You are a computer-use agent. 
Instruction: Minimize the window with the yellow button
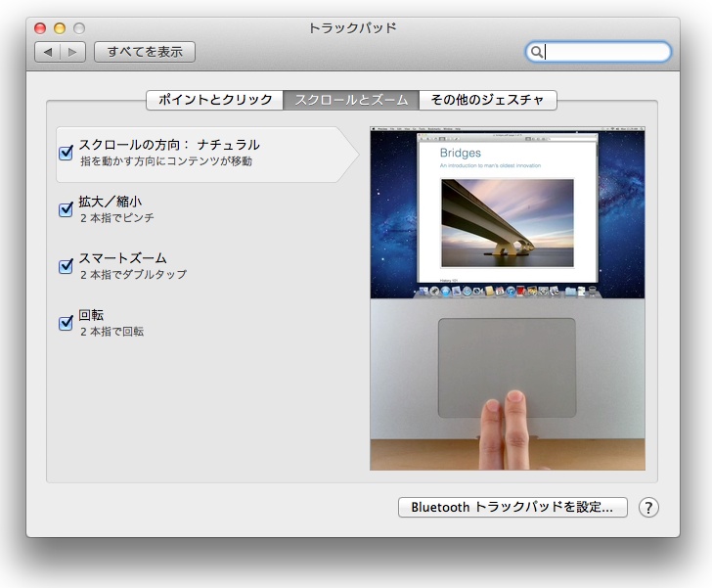point(60,28)
